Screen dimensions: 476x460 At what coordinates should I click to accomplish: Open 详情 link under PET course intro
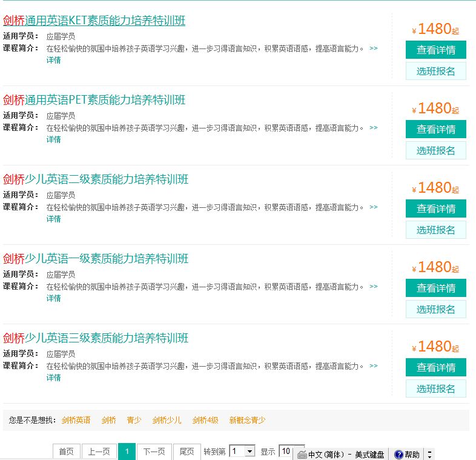53,139
